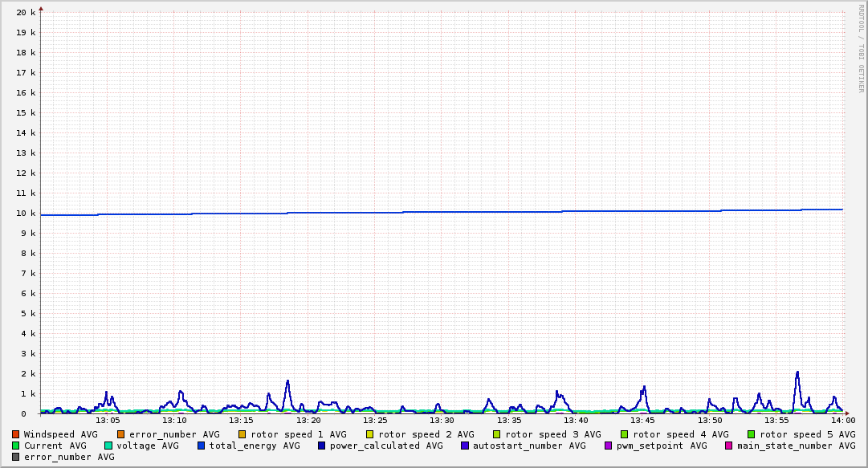Click the purple pwm_setpoint AVG legend swatch

pos(608,446)
